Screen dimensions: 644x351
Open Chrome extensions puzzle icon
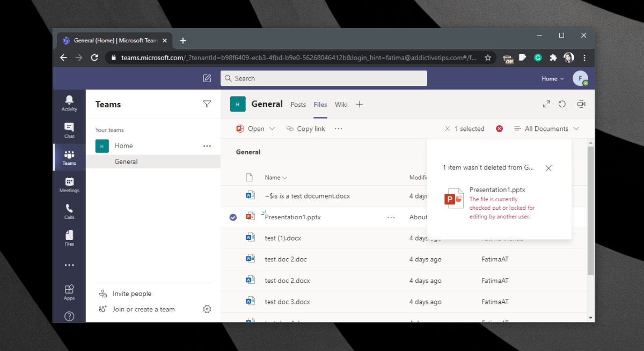(x=553, y=57)
